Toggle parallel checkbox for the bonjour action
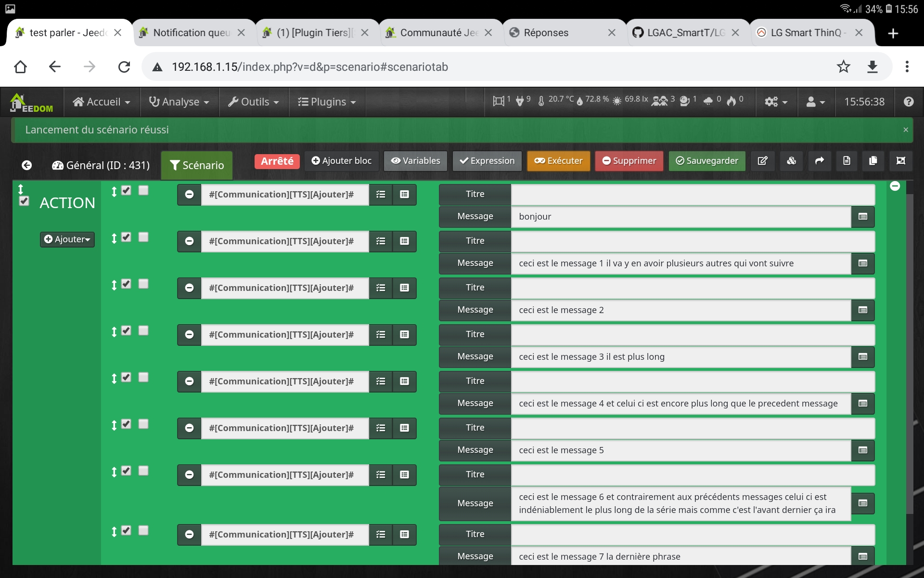Viewport: 924px width, 578px height. click(x=143, y=191)
